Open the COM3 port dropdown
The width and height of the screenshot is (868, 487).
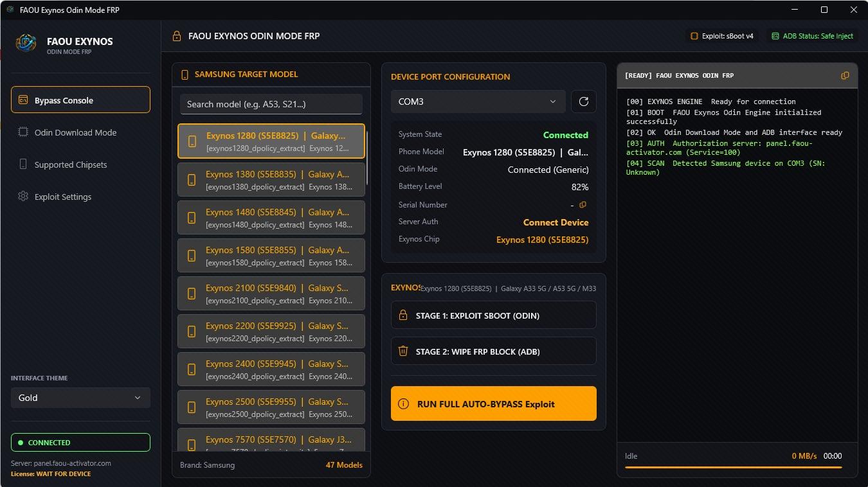point(478,102)
